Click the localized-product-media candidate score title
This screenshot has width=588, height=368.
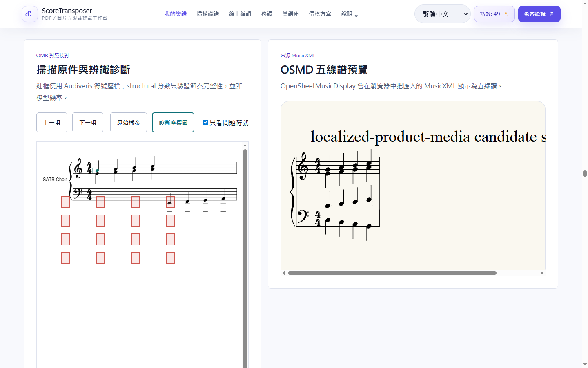[x=428, y=137]
